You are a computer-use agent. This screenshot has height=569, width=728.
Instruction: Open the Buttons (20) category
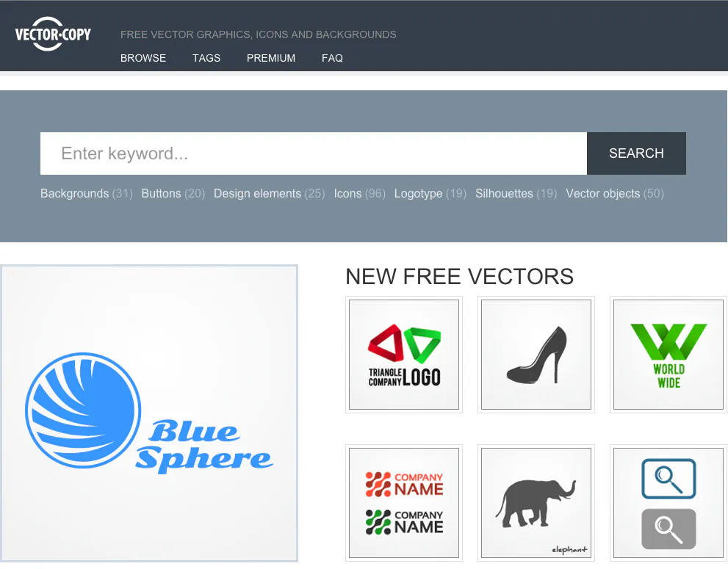click(173, 194)
